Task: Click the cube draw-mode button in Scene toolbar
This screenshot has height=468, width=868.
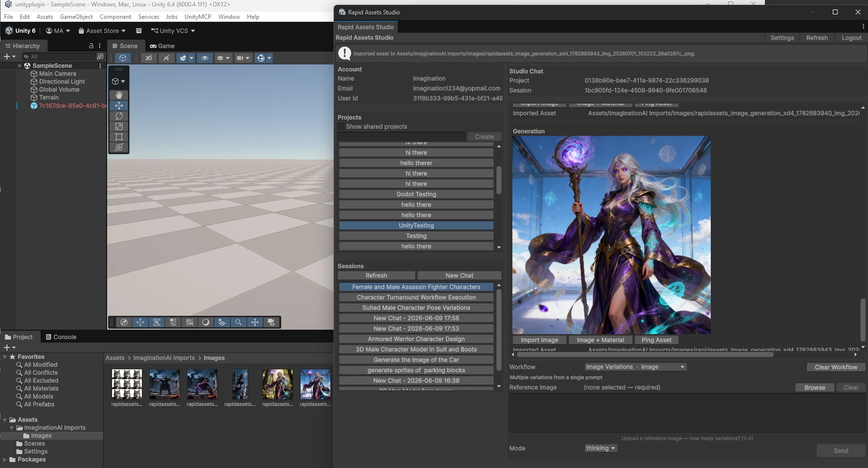Action: (123, 58)
